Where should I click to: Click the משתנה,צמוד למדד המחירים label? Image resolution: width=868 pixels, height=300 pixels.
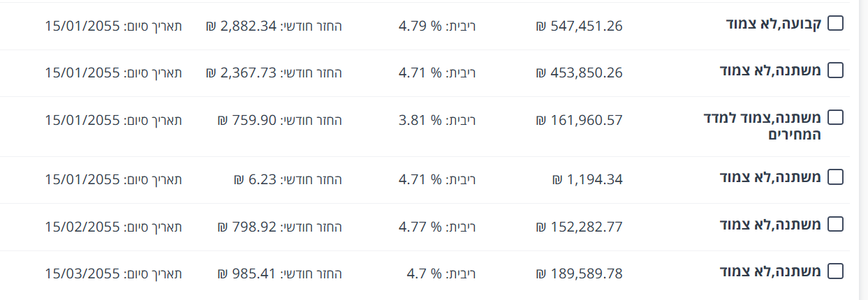pyautogui.click(x=763, y=126)
